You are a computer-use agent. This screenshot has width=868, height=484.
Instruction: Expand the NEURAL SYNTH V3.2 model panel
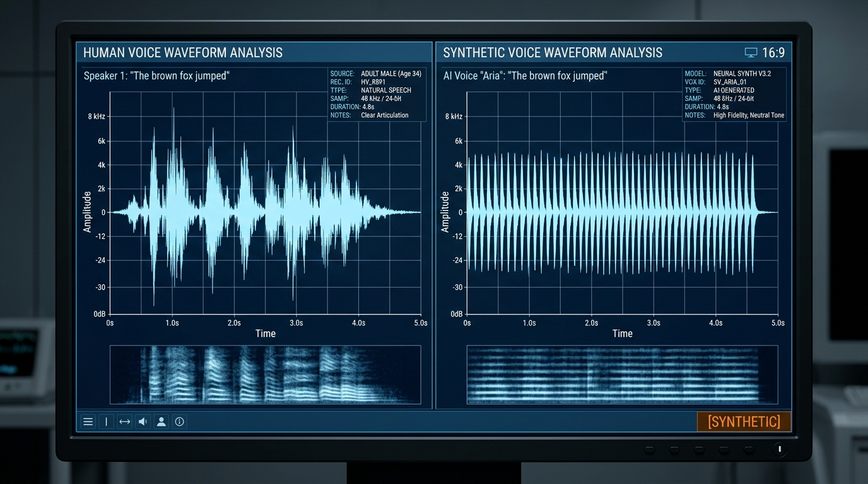pos(734,93)
